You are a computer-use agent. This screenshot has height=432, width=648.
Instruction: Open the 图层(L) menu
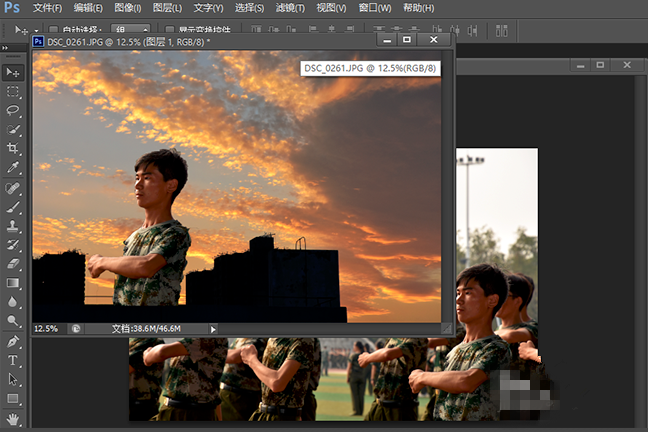[166, 8]
